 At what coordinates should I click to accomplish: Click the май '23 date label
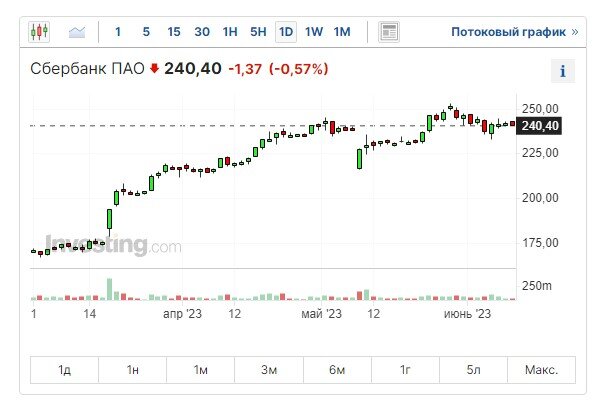coord(321,314)
